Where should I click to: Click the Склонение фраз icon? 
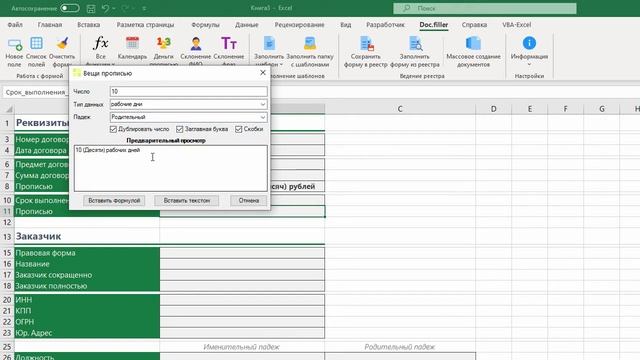(x=229, y=43)
